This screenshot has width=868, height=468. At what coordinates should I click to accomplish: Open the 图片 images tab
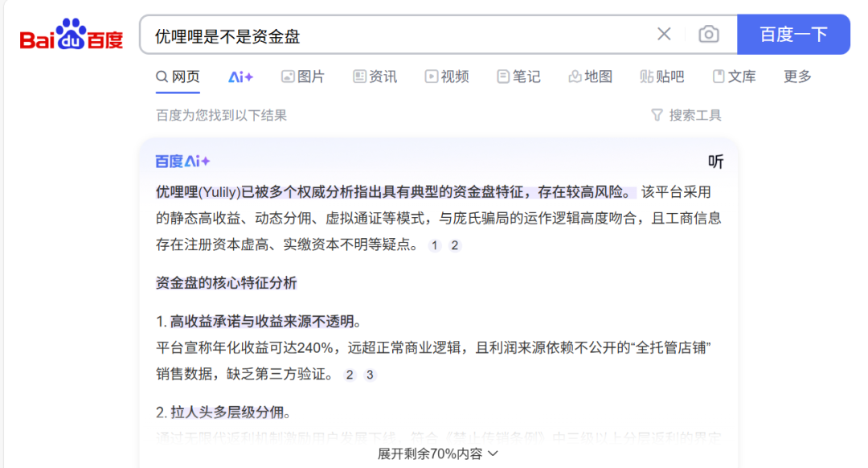pyautogui.click(x=303, y=76)
